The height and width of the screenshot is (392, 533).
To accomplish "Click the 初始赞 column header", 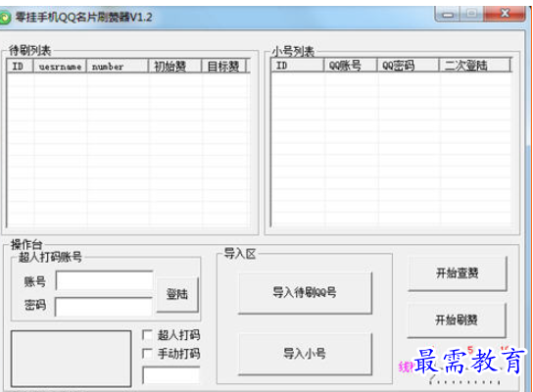I will [174, 66].
